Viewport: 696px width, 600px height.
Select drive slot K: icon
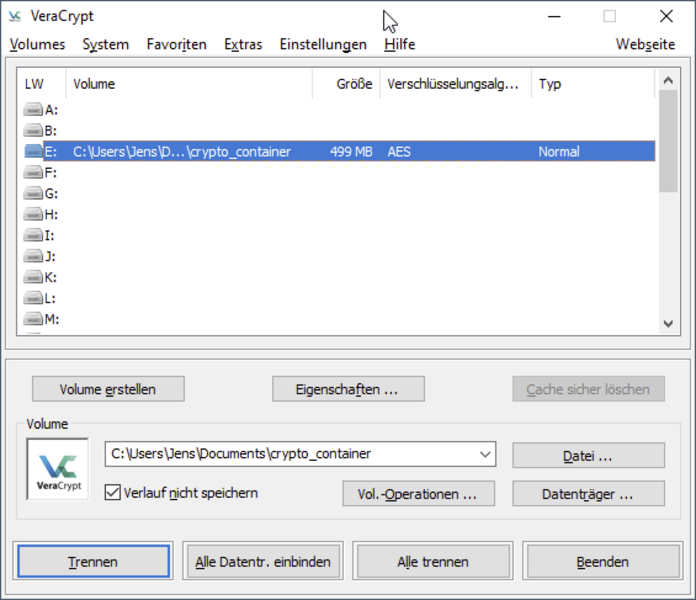[34, 277]
